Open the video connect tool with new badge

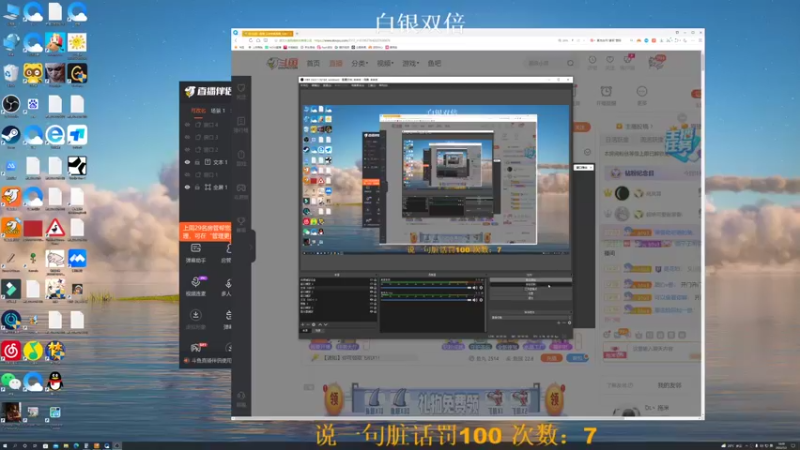196,286
